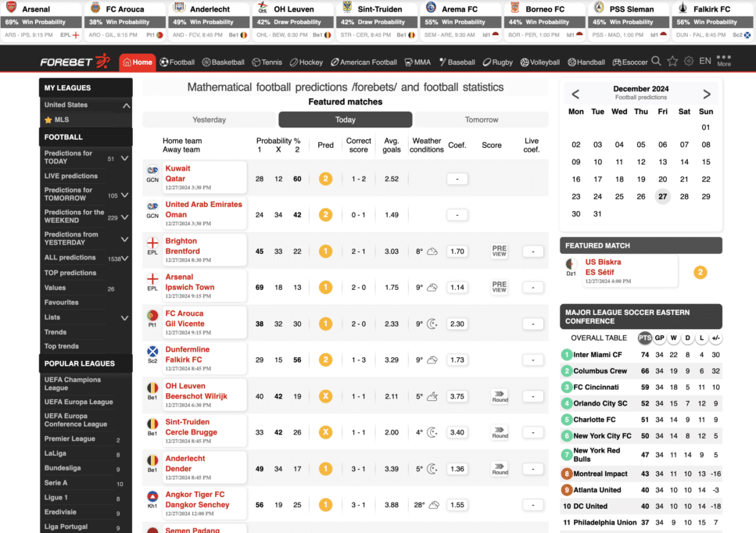Select PTS column toggle in overall table

click(x=645, y=338)
